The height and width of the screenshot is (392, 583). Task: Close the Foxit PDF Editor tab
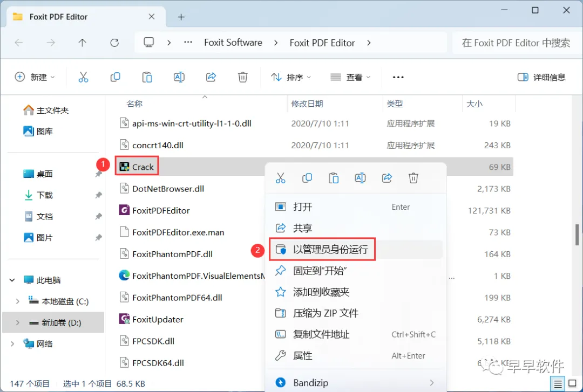[151, 17]
